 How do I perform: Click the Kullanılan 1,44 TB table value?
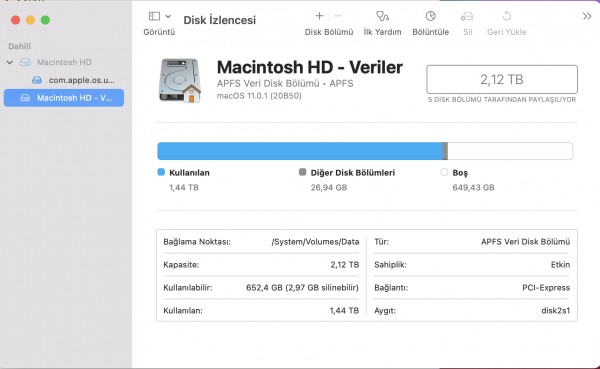click(x=344, y=311)
